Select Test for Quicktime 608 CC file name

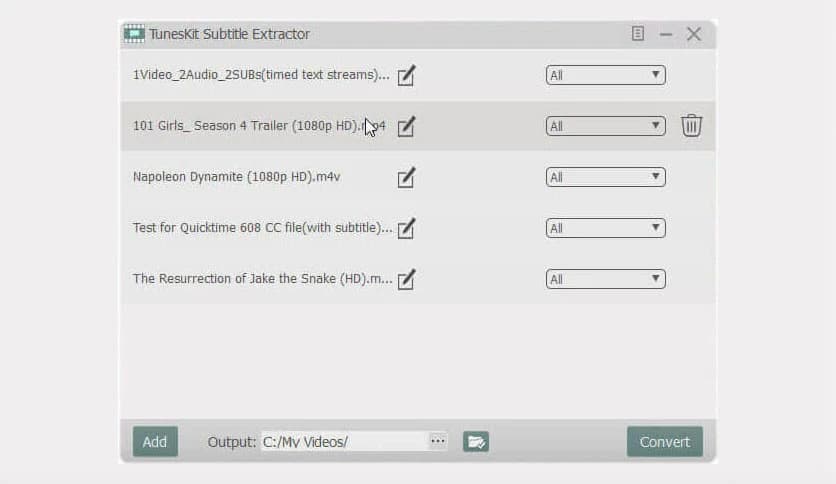262,228
